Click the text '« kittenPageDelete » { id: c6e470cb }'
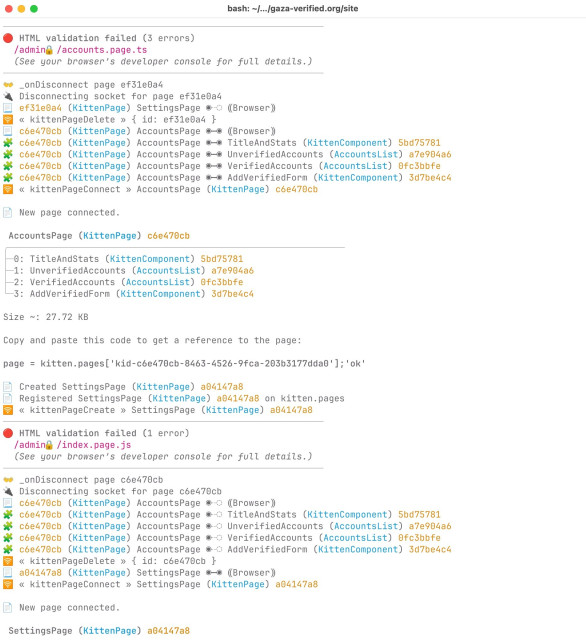This screenshot has width=586, height=640. tap(118, 561)
